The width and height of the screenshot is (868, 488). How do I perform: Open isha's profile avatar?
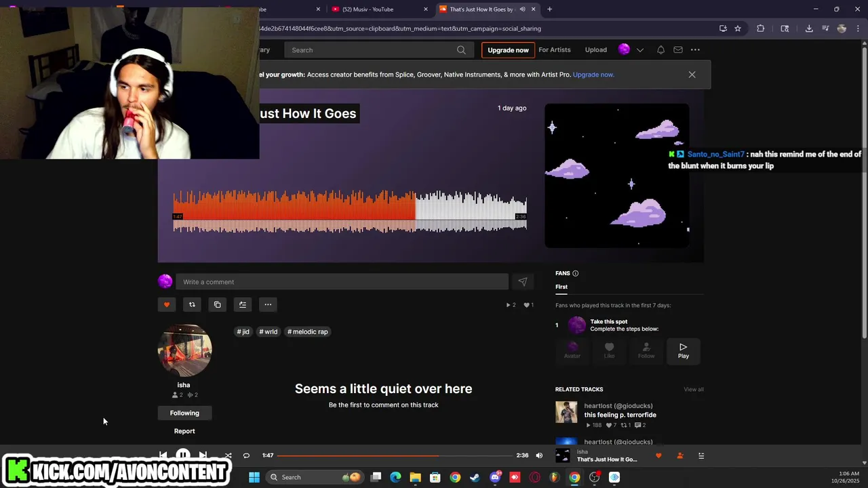point(184,350)
